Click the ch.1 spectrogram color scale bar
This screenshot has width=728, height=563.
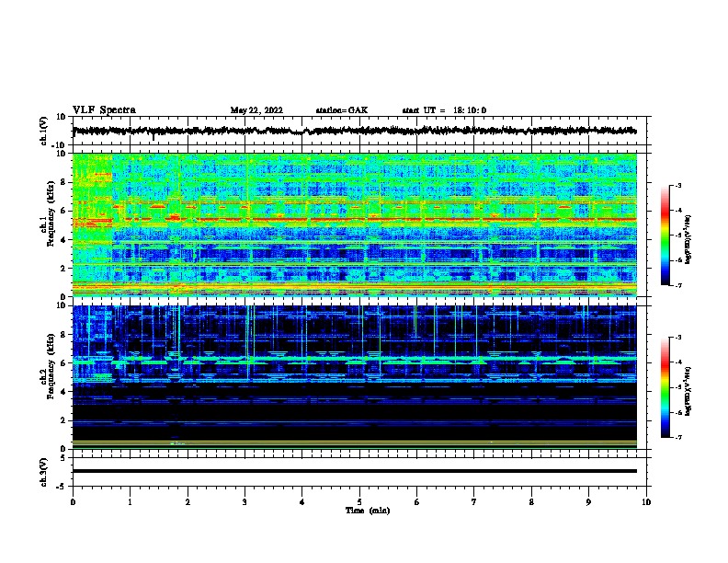pos(665,236)
